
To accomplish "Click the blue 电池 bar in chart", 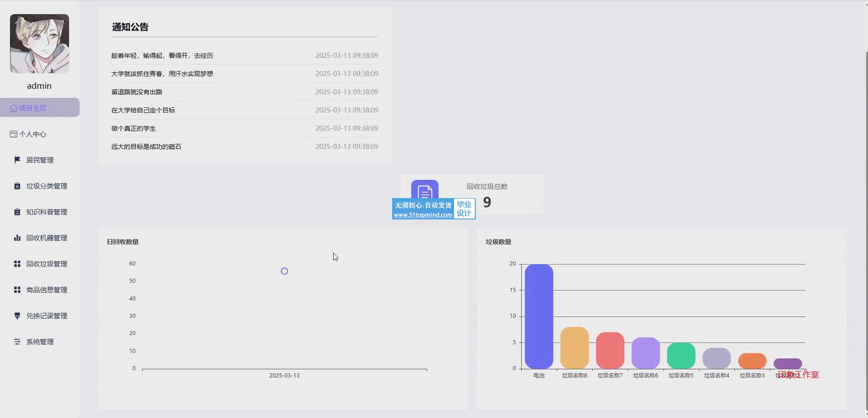I will click(x=539, y=316).
